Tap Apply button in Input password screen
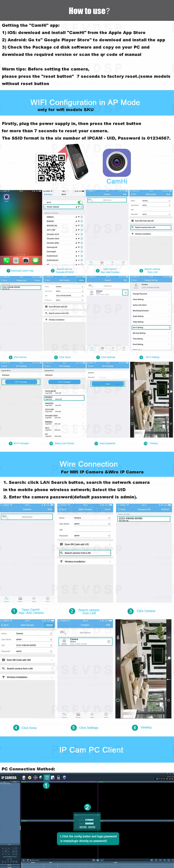Screen dimensions: 174x868 (x=108, y=384)
